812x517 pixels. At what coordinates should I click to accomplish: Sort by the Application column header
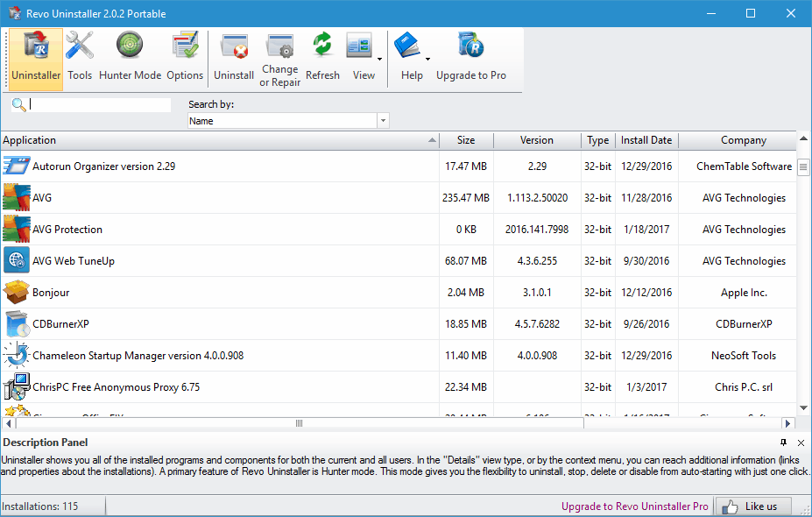tap(220, 140)
